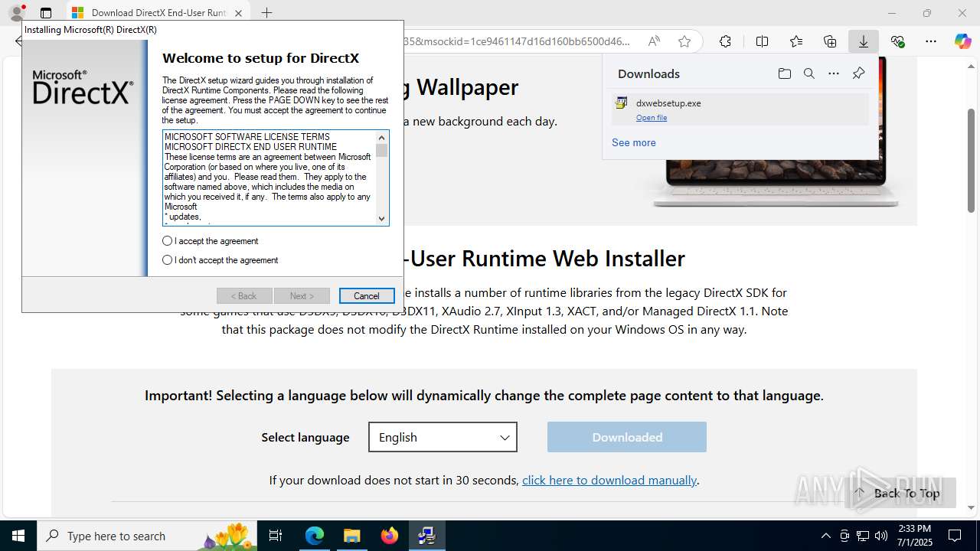
Task: Click the 'Open file' link
Action: (x=652, y=118)
